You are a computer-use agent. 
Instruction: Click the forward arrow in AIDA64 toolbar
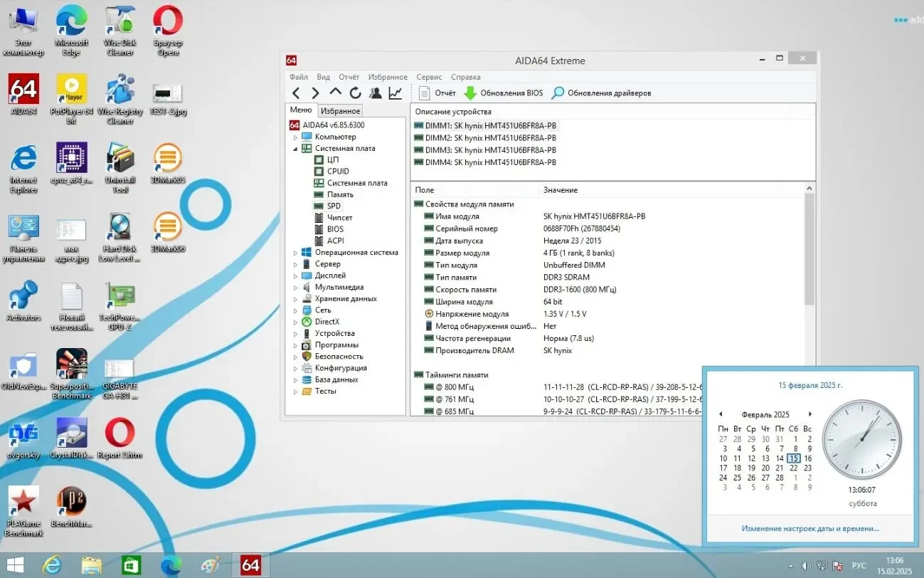point(315,93)
